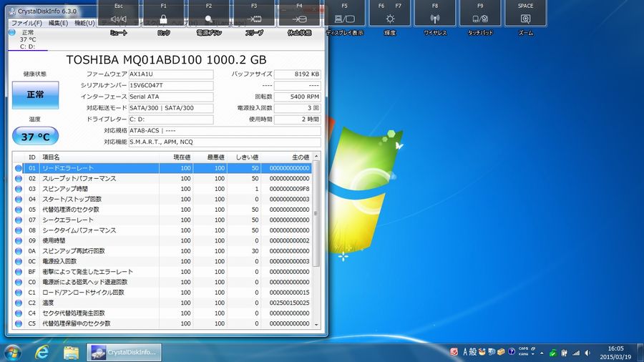644x362 pixels.
Task: Click the 37 °C temperature button
Action: 35,137
